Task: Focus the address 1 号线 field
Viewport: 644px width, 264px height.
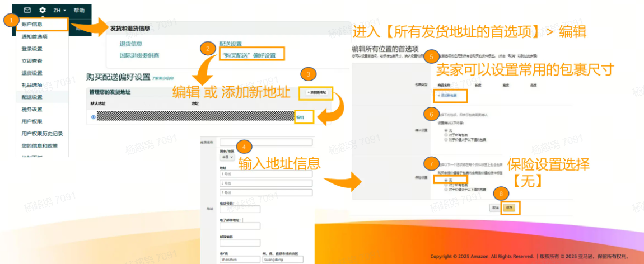Action: [266, 173]
